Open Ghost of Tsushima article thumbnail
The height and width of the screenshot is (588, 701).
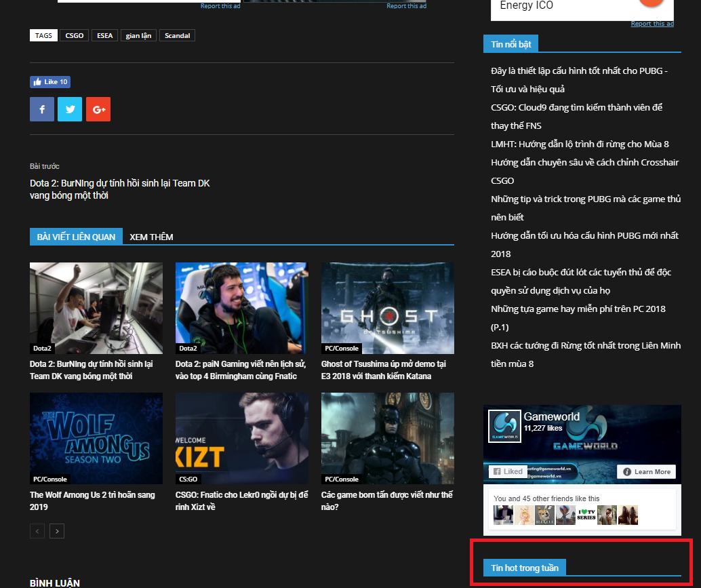pyautogui.click(x=388, y=308)
